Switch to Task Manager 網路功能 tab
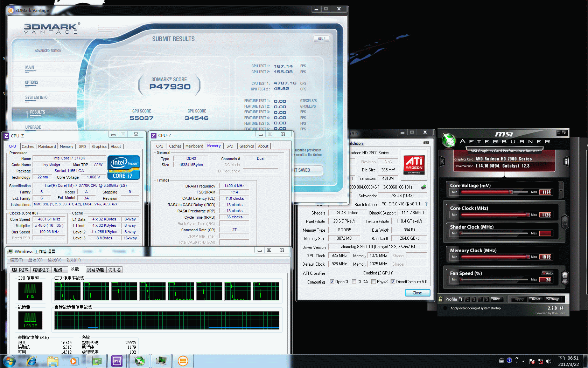This screenshot has width=588, height=368. coord(96,270)
